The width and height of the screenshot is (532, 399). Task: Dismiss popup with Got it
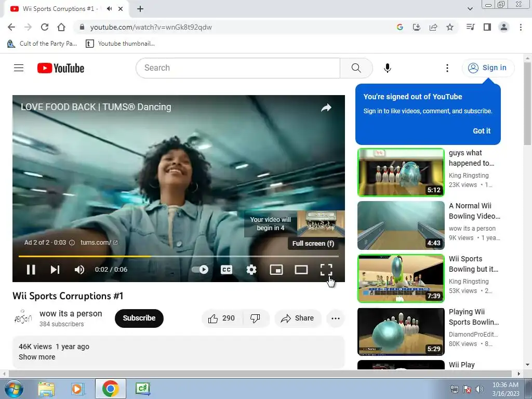(x=482, y=131)
